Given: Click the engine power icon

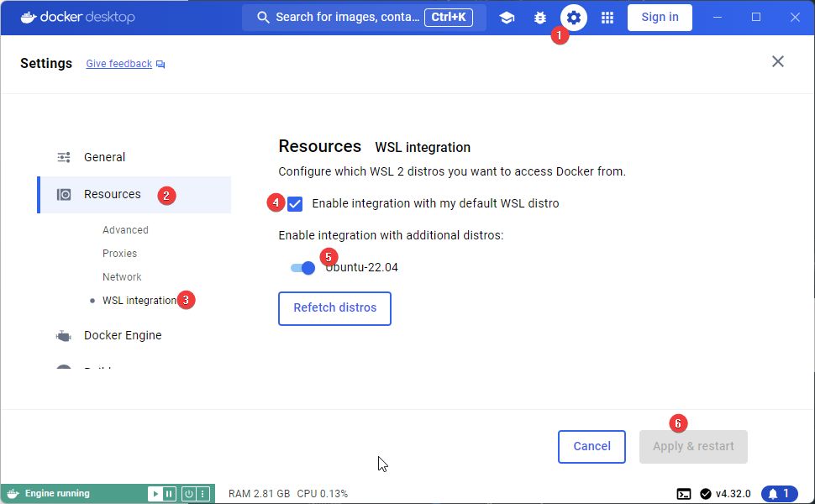Looking at the screenshot, I should coord(189,494).
